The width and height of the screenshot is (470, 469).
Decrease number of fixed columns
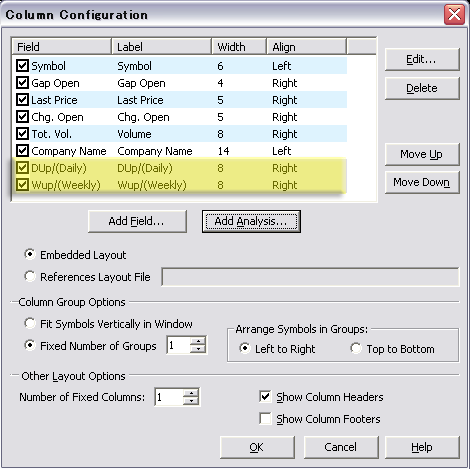coord(191,401)
